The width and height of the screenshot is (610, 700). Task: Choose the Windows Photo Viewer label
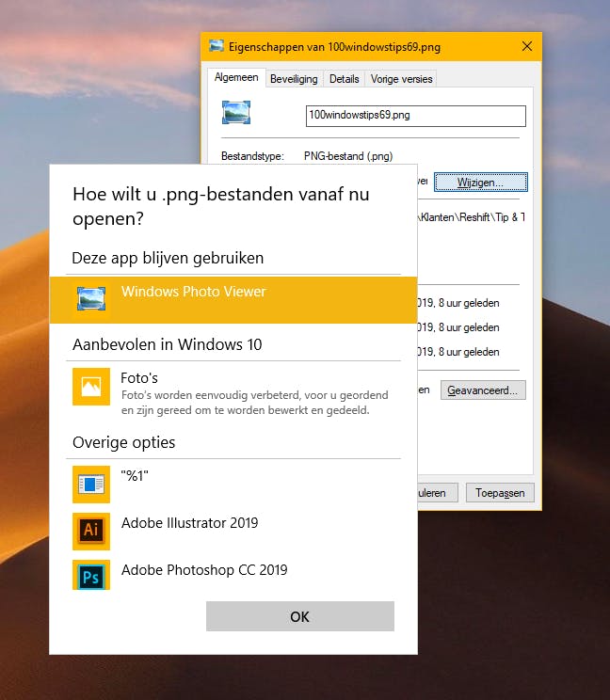point(193,292)
